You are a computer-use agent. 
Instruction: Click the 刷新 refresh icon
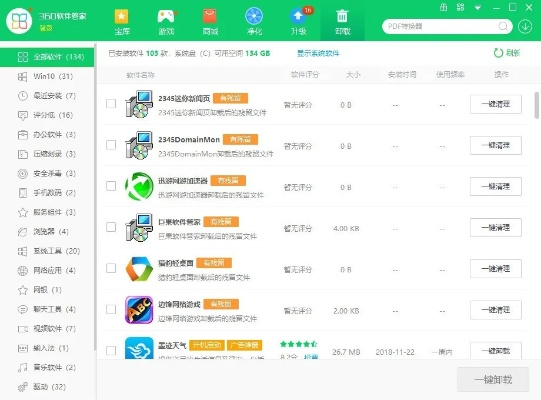(x=498, y=53)
